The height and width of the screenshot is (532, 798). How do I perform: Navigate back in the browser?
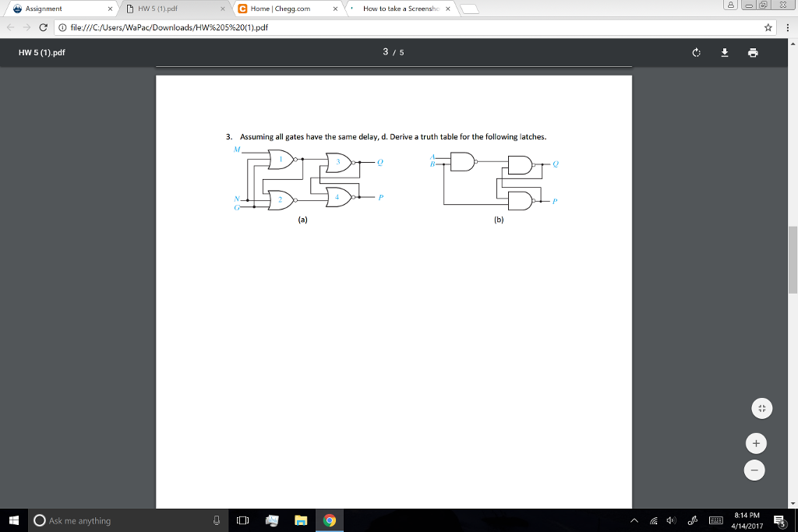tap(9, 26)
